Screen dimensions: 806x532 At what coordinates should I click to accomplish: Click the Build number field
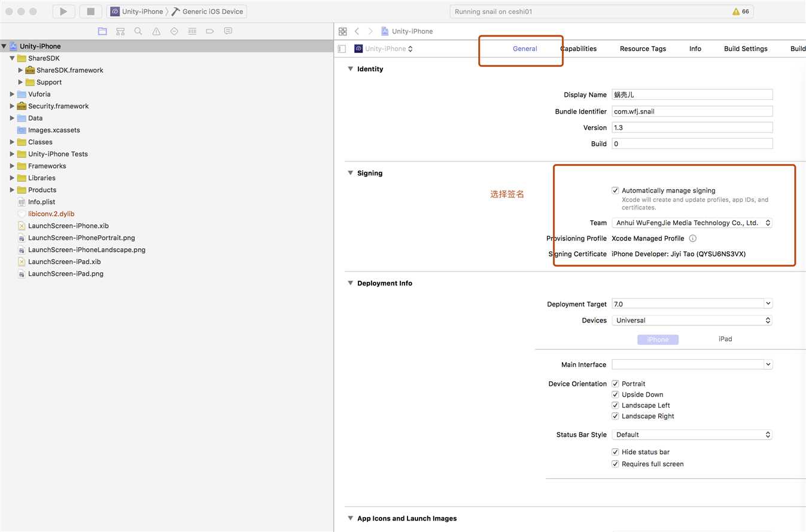click(x=692, y=144)
